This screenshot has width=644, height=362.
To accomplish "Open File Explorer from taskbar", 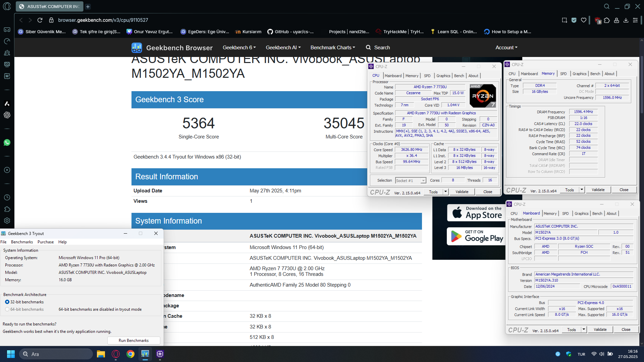I will tap(101, 354).
